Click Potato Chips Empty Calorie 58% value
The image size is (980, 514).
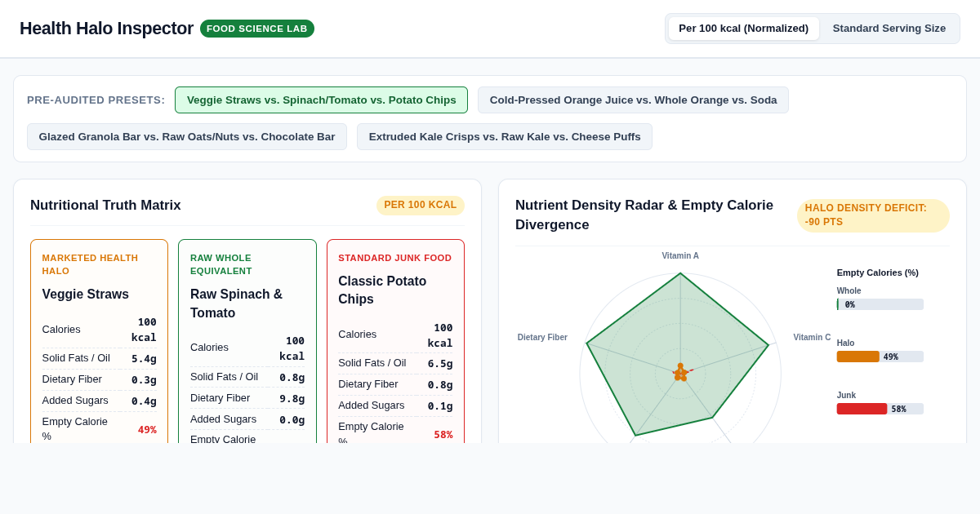443,434
